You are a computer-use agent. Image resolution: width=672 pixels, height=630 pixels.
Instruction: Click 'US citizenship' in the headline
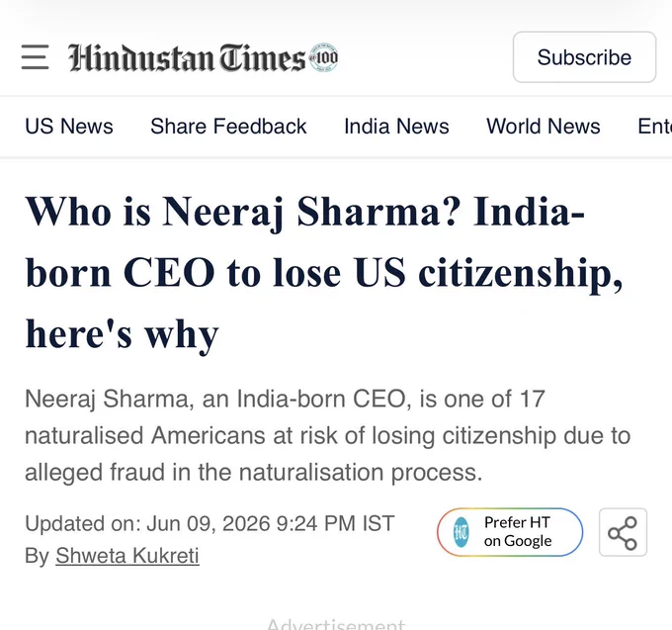click(x=488, y=273)
